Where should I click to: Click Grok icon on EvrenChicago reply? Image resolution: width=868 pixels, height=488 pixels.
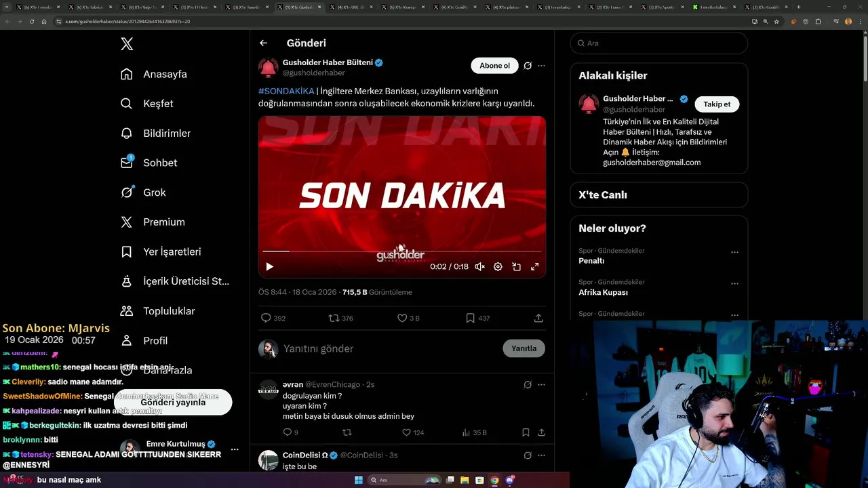click(528, 384)
